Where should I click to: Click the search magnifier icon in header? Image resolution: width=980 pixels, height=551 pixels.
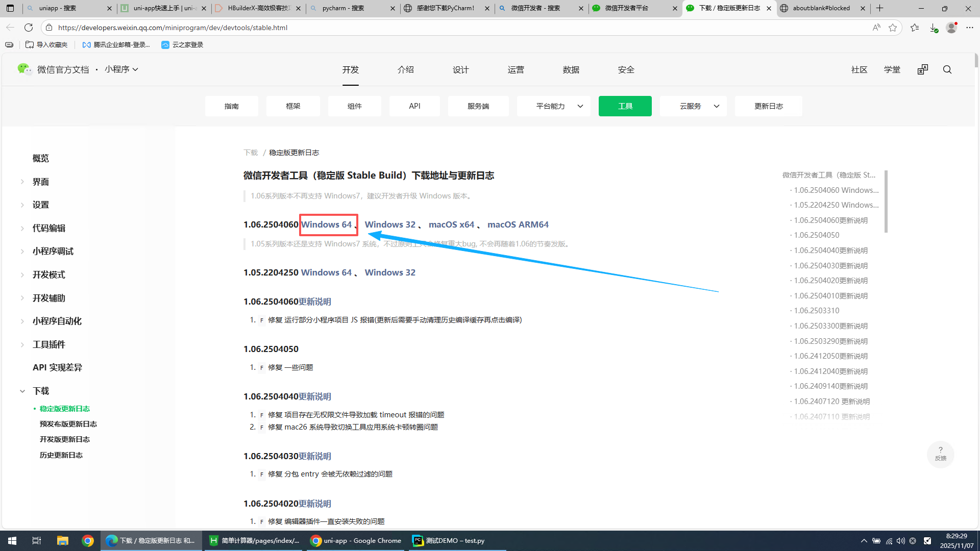[947, 69]
